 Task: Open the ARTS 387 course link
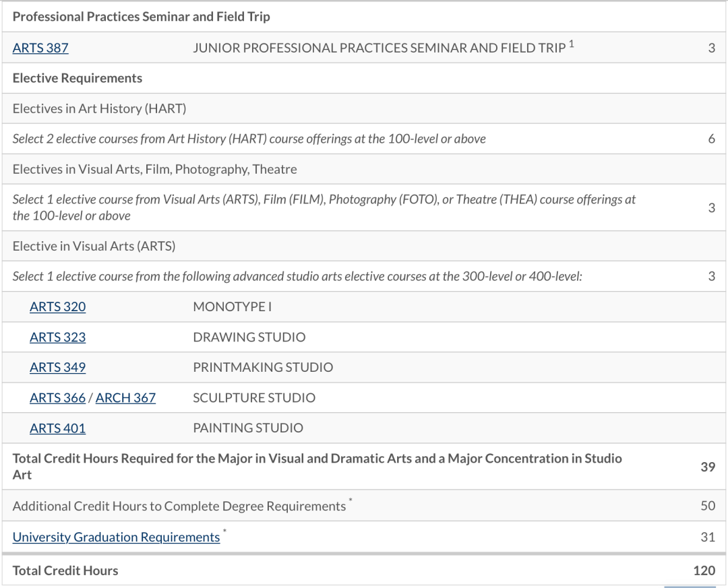click(x=40, y=48)
